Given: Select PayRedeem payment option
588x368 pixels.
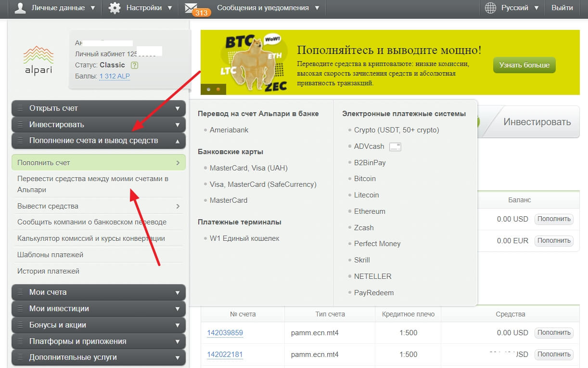Looking at the screenshot, I should point(374,293).
